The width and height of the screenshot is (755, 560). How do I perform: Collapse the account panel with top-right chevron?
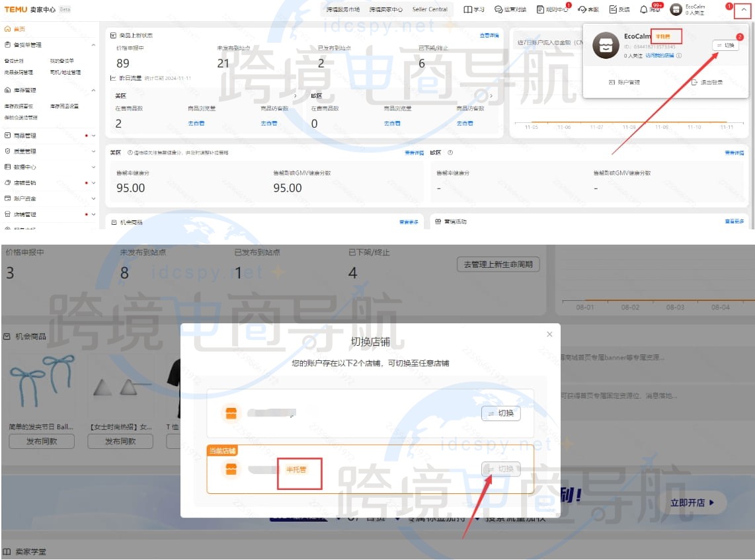click(744, 10)
